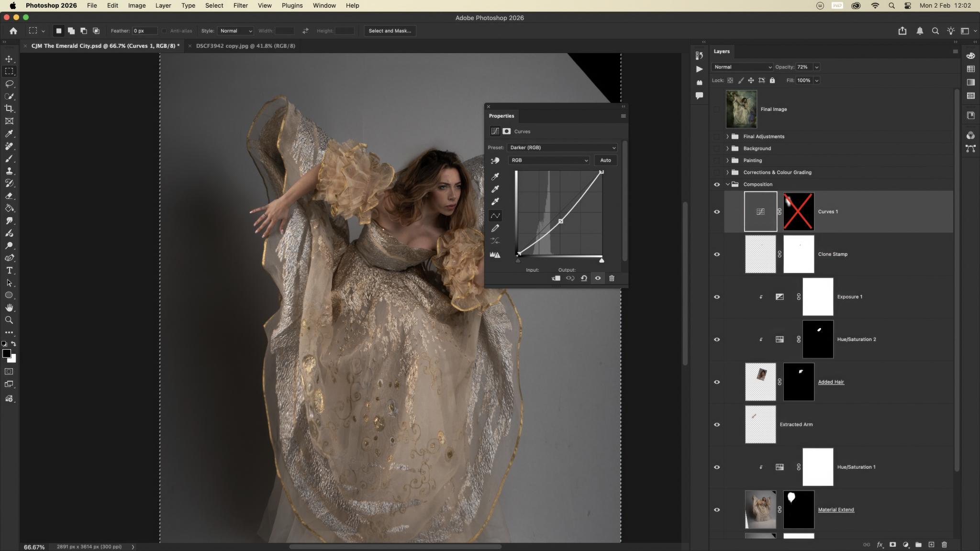Hide the Added Hair layer

[x=717, y=382]
